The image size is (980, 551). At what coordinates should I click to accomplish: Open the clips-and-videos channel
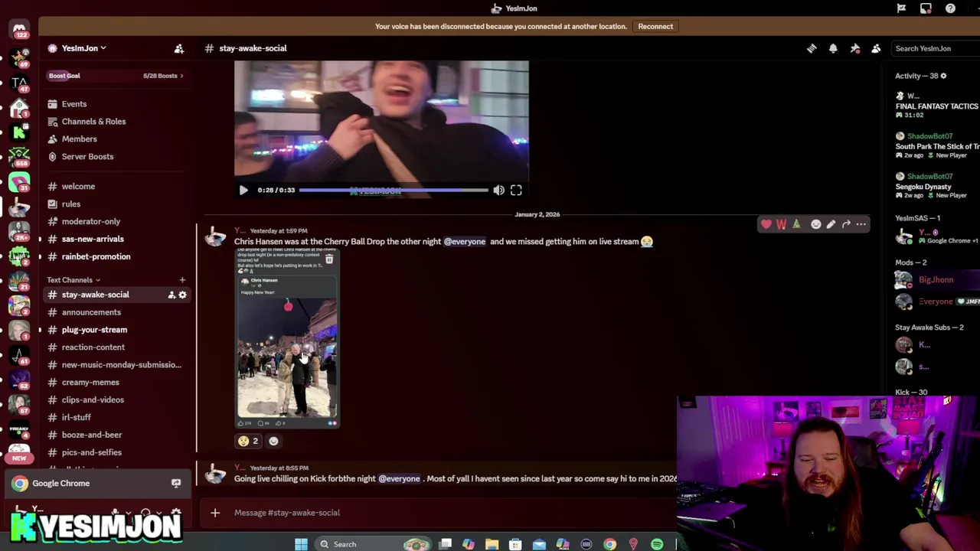(93, 400)
